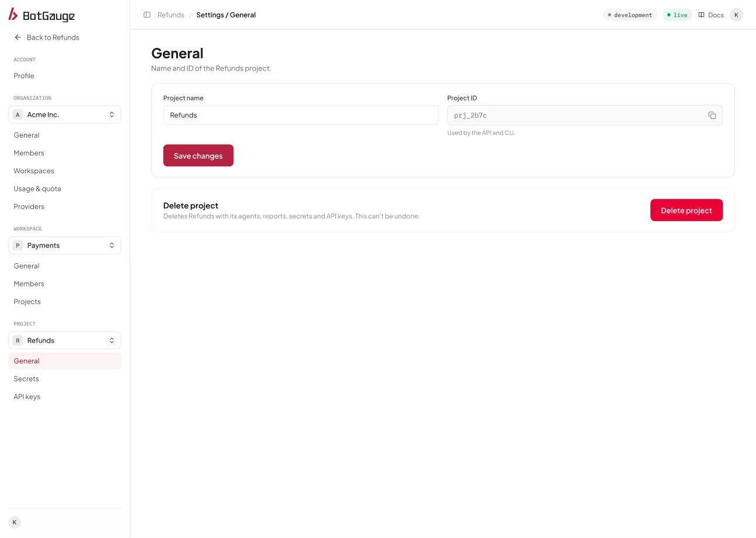Click the development environment badge

tap(630, 15)
